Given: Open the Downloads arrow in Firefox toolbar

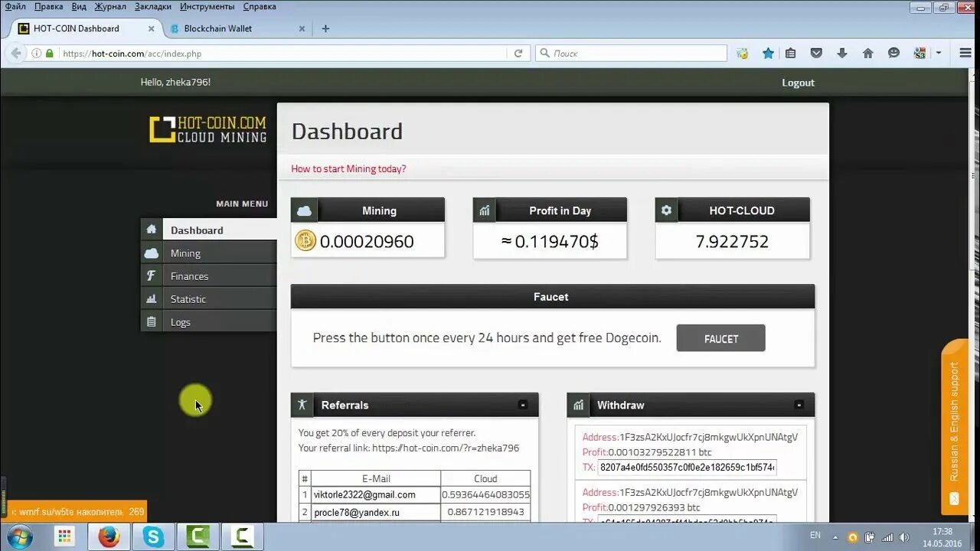Looking at the screenshot, I should 842,54.
